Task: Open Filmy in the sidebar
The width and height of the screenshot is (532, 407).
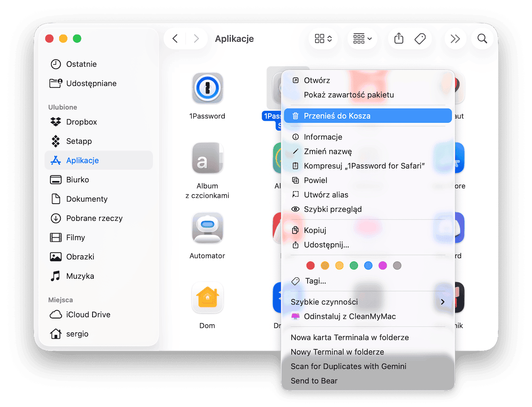Action: pyautogui.click(x=98, y=237)
